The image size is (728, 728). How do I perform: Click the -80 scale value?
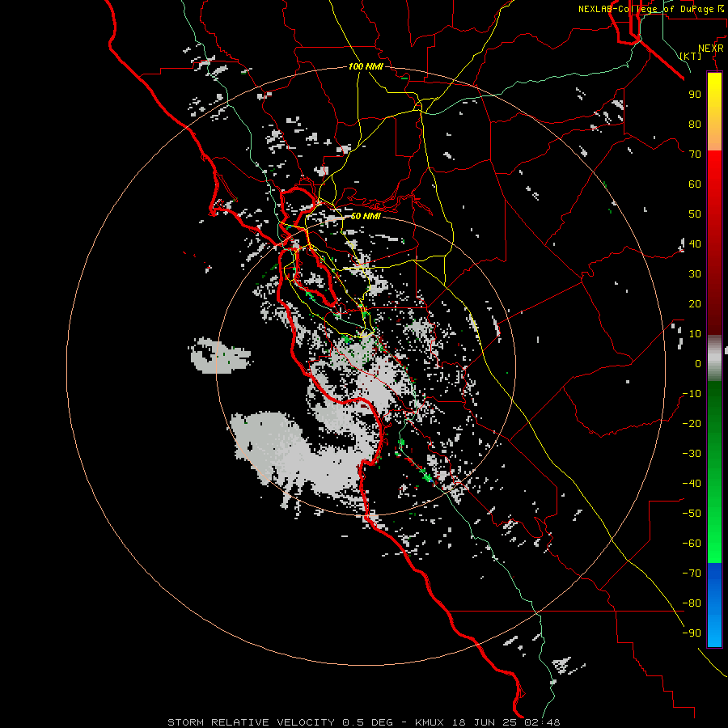pyautogui.click(x=692, y=603)
